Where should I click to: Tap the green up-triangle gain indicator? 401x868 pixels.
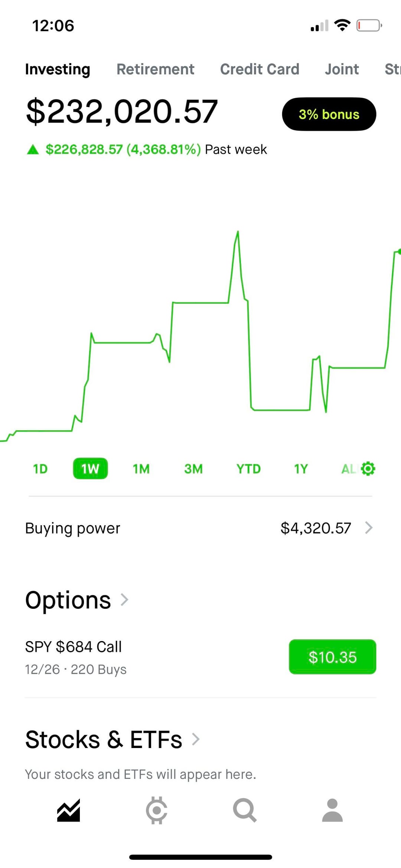33,150
